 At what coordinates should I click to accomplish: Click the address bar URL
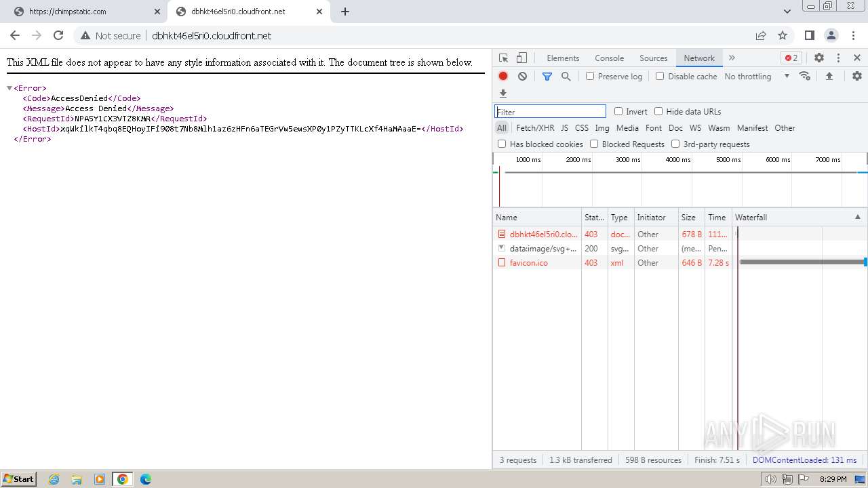pyautogui.click(x=212, y=36)
